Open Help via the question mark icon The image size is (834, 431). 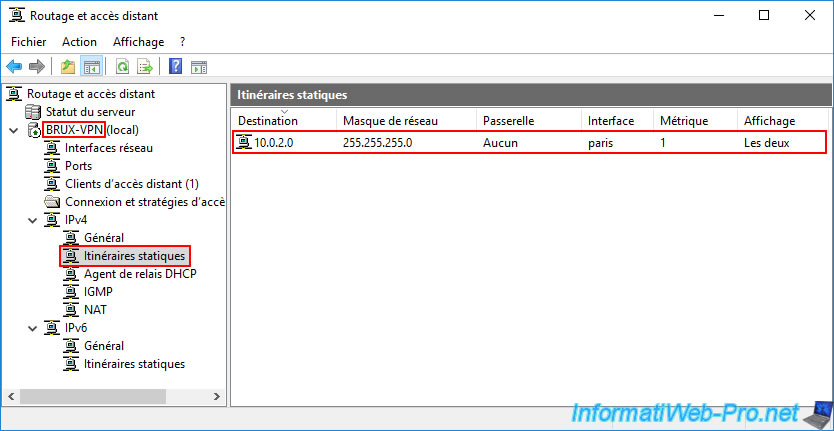click(175, 67)
